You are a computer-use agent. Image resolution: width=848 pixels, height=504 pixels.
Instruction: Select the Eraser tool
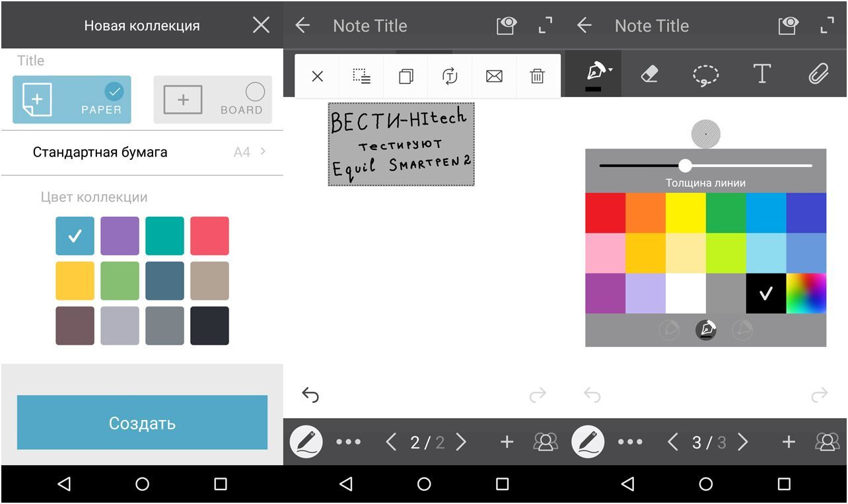[649, 74]
